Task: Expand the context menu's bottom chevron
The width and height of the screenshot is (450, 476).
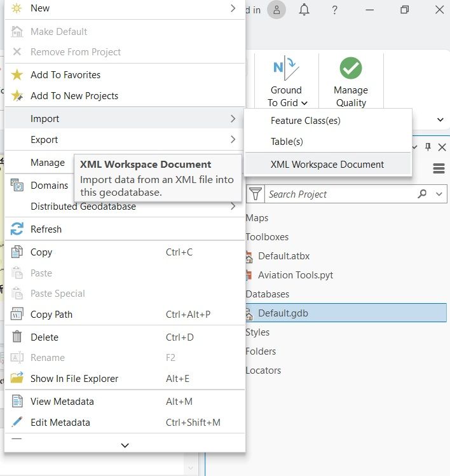Action: tap(125, 445)
